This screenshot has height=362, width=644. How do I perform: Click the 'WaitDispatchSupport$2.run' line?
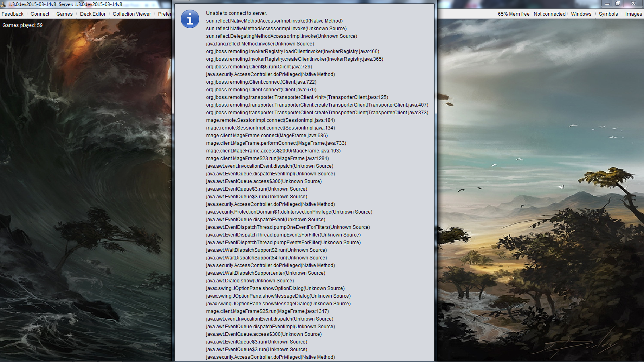point(266,250)
